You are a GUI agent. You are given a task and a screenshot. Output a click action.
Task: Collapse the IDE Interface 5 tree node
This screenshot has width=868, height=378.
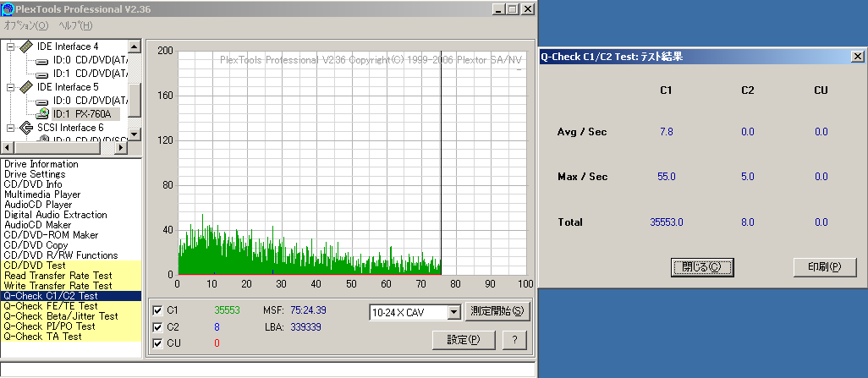pos(10,87)
